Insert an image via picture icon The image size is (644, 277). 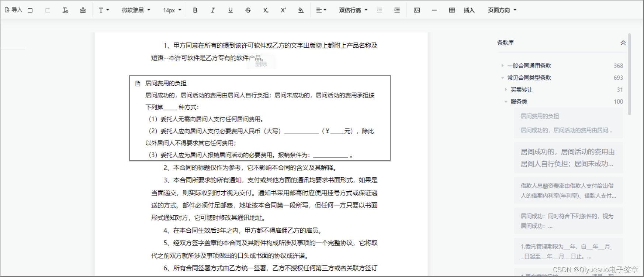(417, 10)
